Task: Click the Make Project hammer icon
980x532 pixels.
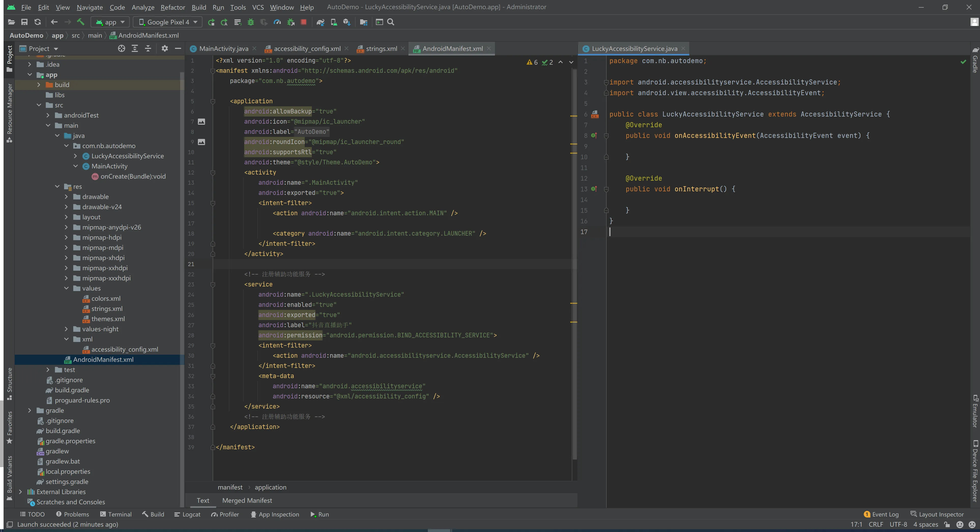Action: [x=80, y=22]
